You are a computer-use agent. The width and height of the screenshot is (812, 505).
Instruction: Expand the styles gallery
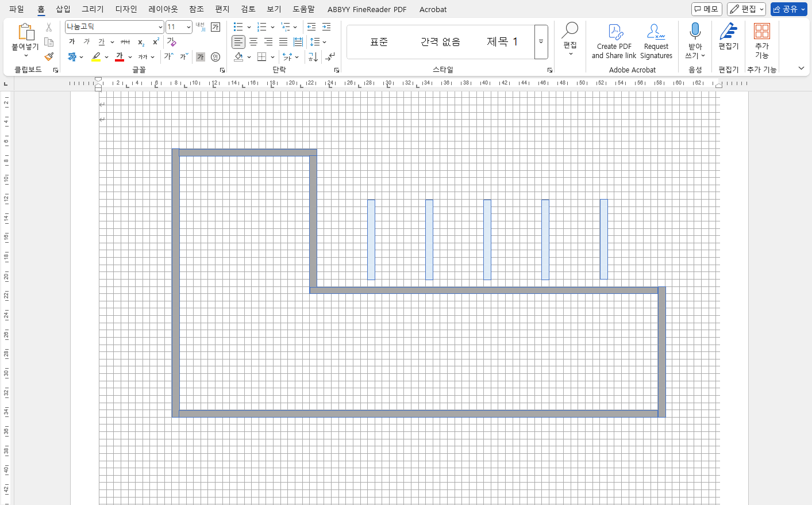coord(541,42)
